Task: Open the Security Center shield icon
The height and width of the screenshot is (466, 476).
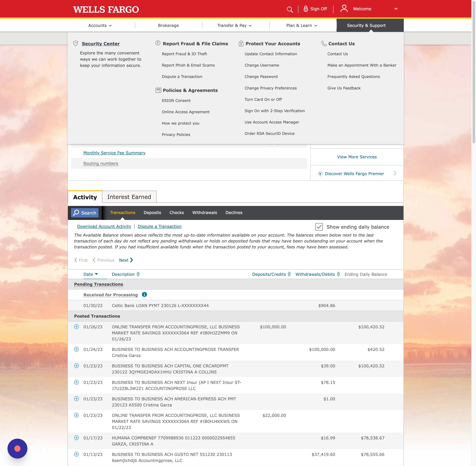Action: coord(76,43)
